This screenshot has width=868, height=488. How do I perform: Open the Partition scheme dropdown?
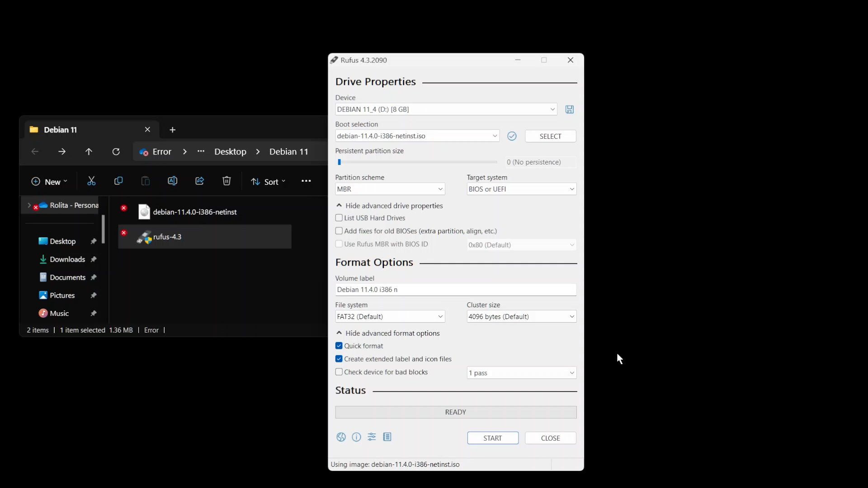(x=390, y=189)
